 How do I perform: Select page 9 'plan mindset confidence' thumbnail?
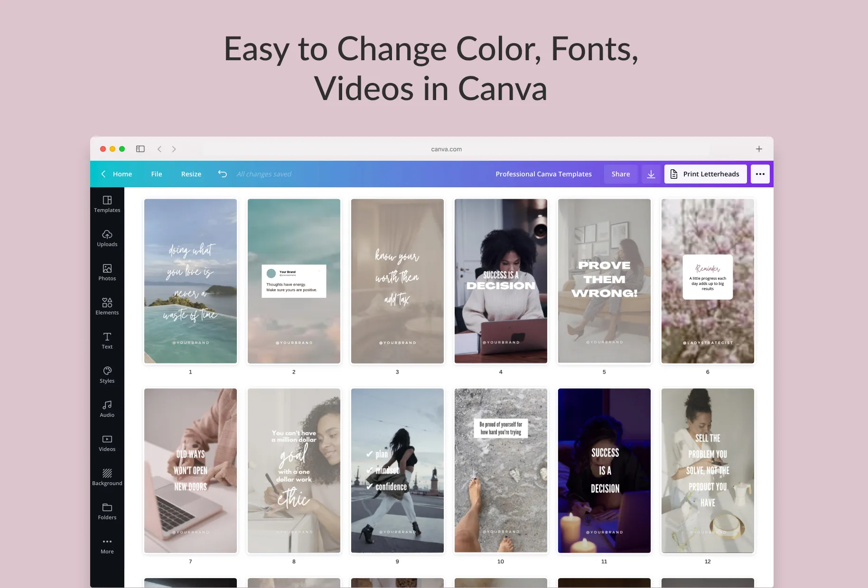[x=397, y=471]
